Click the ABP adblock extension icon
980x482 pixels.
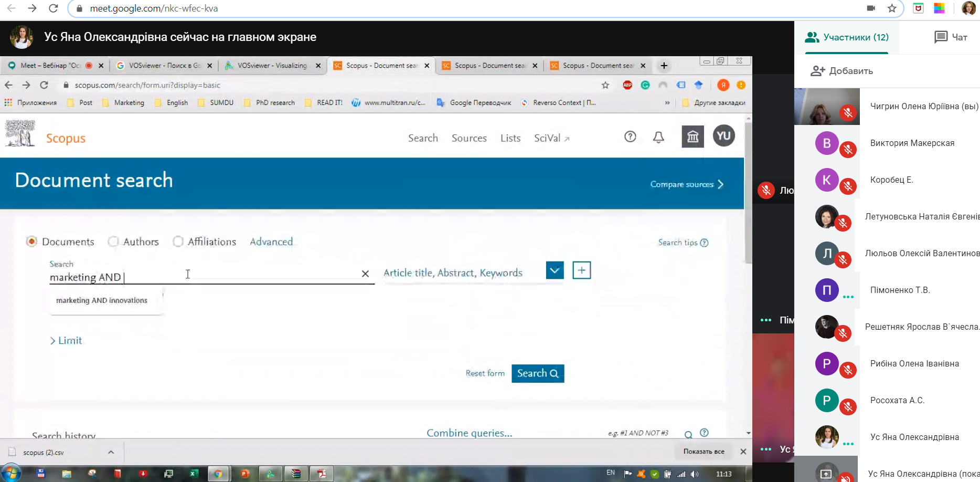(x=627, y=85)
